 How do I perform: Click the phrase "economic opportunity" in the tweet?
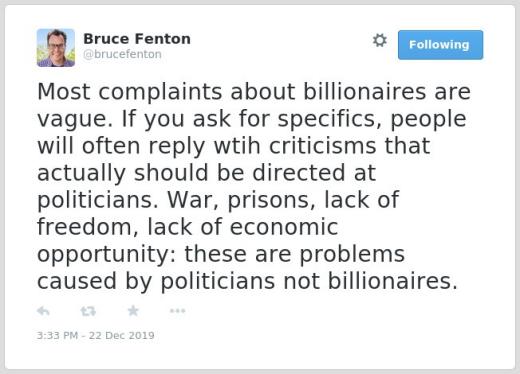[188, 240]
